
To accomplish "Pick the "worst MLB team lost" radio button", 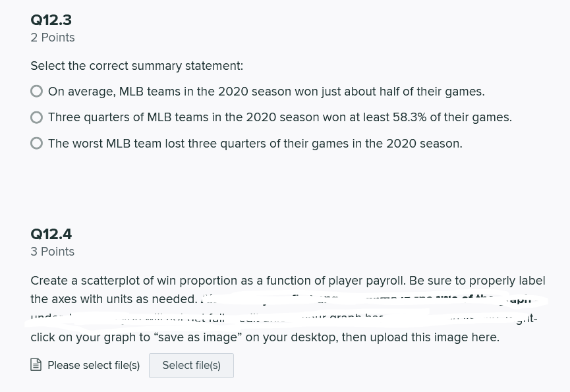I will [x=37, y=144].
